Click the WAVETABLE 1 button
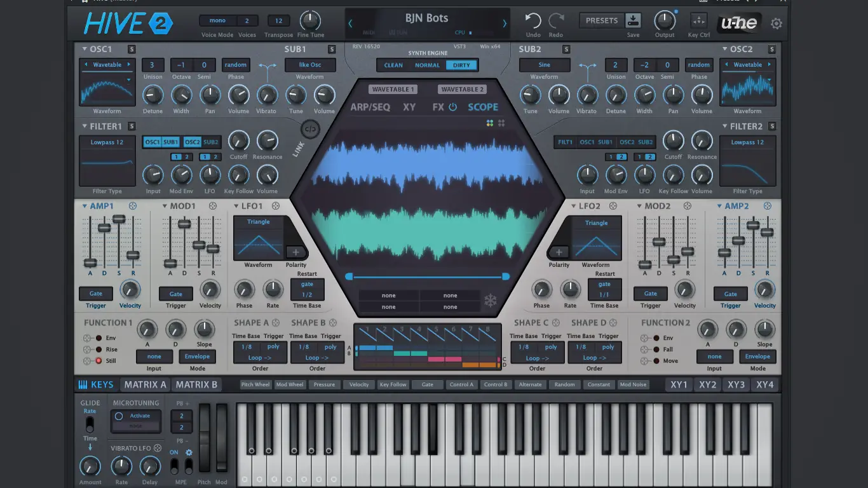Screen dimensions: 868x488 tap(393, 90)
